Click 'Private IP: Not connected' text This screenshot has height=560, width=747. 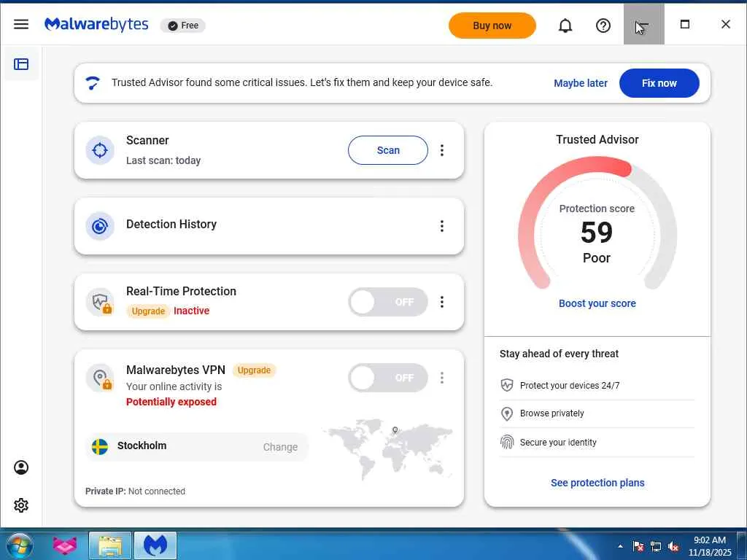tap(135, 491)
